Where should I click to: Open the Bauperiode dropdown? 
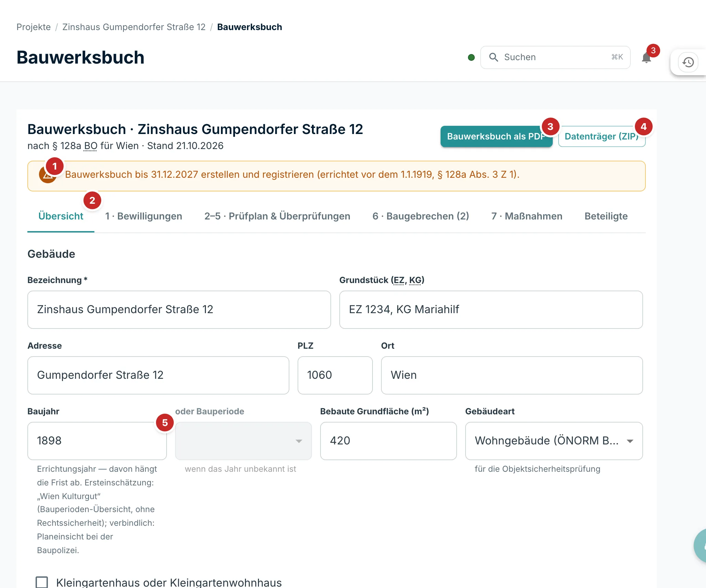243,441
